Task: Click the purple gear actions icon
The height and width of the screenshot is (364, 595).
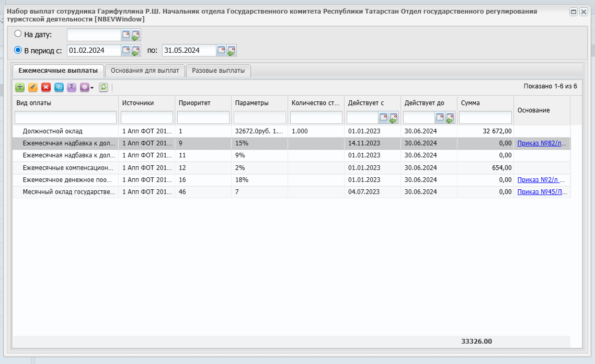Action: [x=85, y=87]
